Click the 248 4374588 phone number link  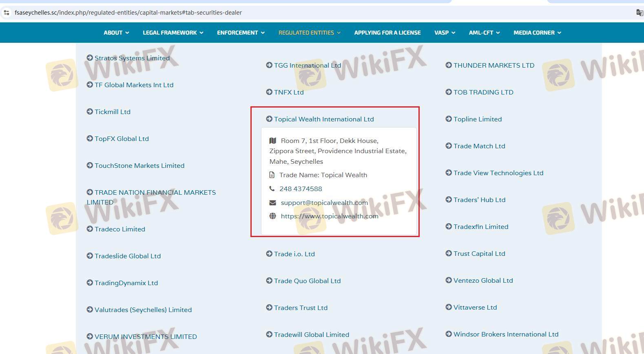[301, 189]
